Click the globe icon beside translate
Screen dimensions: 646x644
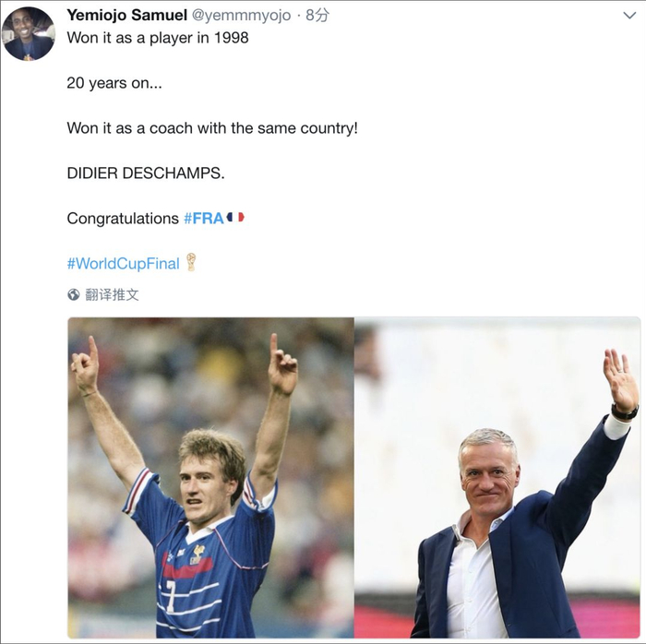(x=74, y=294)
